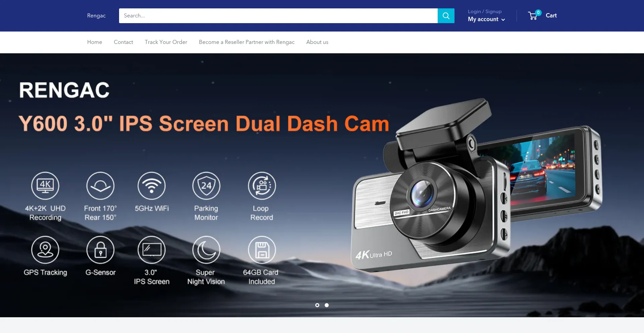This screenshot has width=644, height=333.
Task: Click the Y600 Dual Dash Cam headline
Action: point(204,124)
